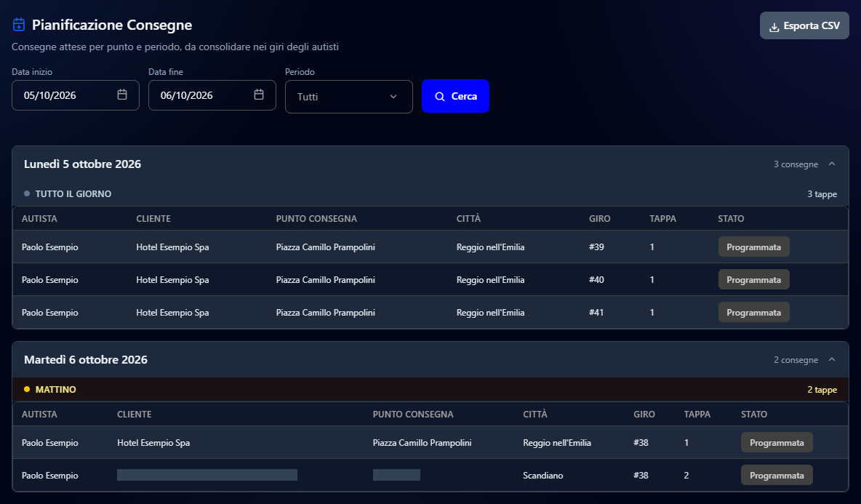Click the Programmata badge of the Scandiano delivery

pos(777,476)
